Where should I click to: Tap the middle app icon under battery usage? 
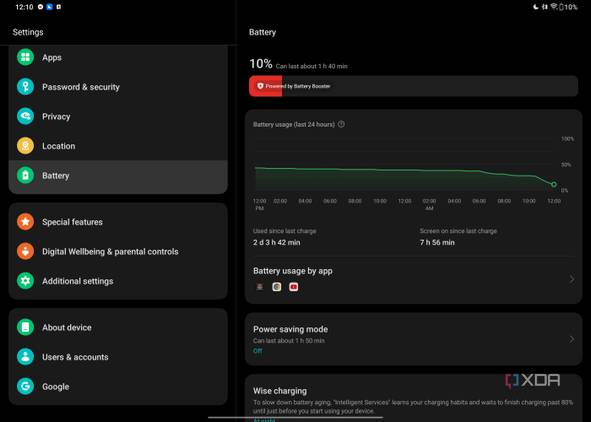(277, 287)
